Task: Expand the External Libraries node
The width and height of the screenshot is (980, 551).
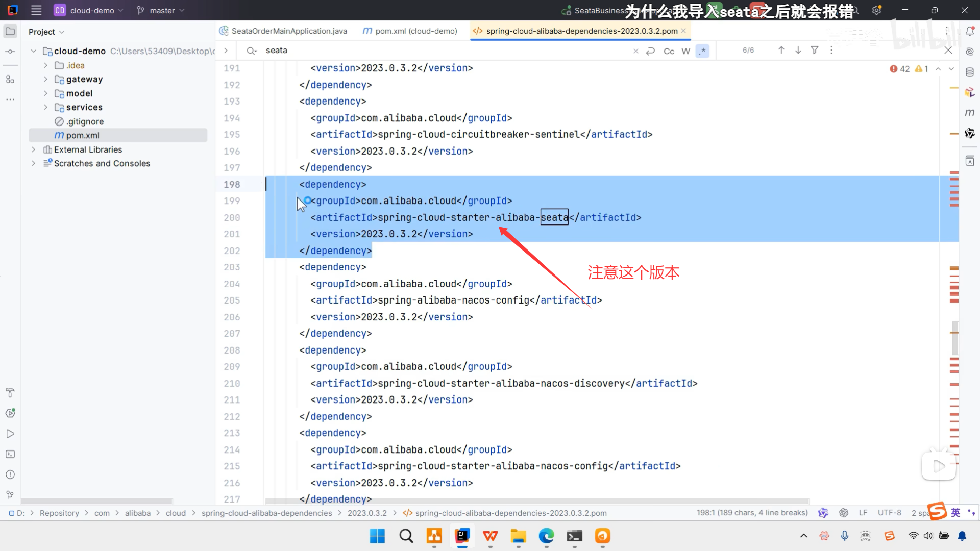Action: 34,149
